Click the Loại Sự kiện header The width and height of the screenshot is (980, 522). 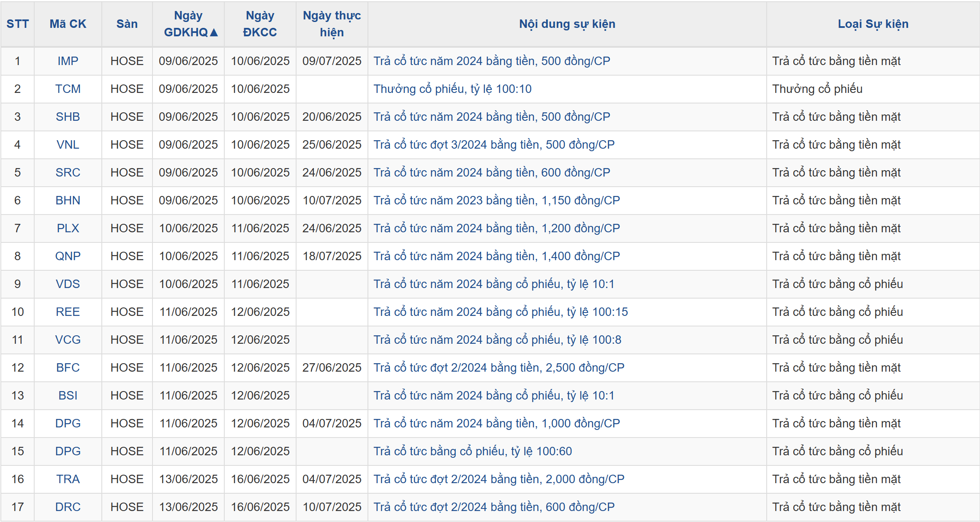[x=873, y=24]
